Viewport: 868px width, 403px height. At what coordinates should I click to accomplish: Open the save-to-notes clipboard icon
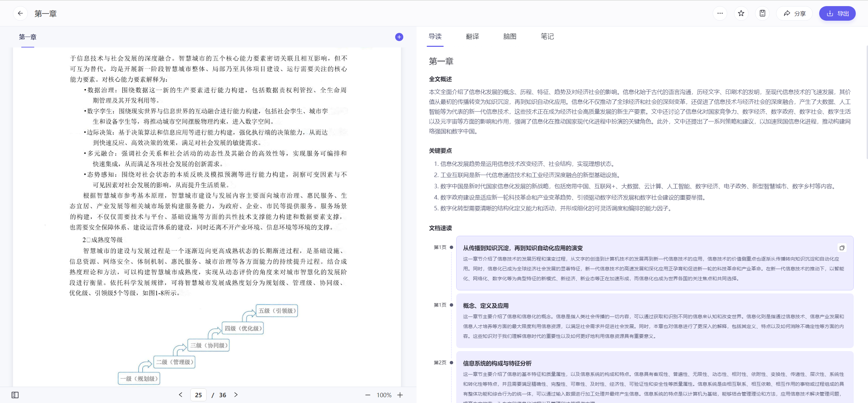(x=762, y=14)
